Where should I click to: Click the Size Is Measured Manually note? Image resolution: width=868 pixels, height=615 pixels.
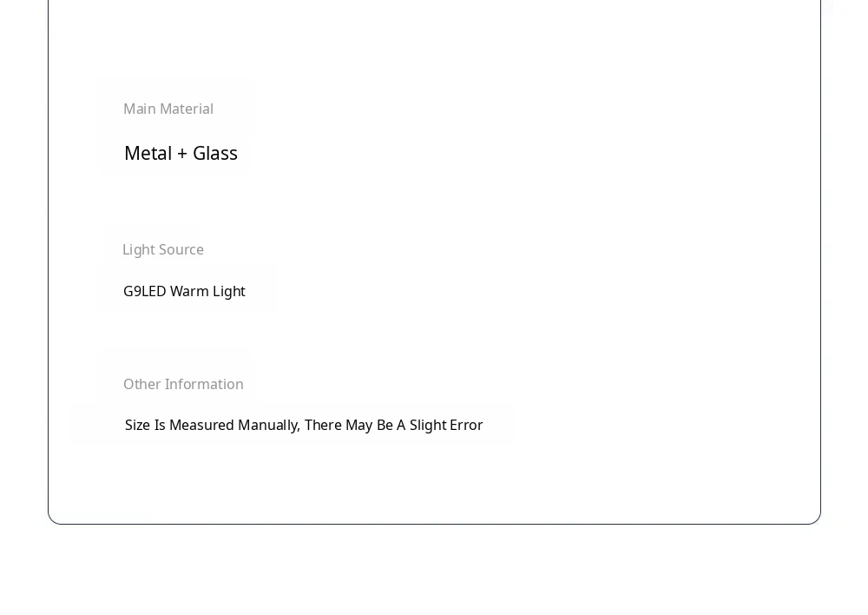click(304, 425)
